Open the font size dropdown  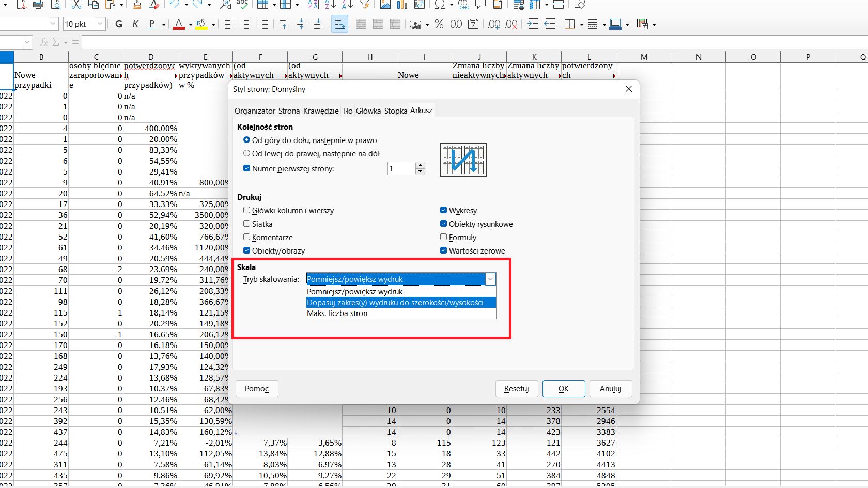(100, 24)
